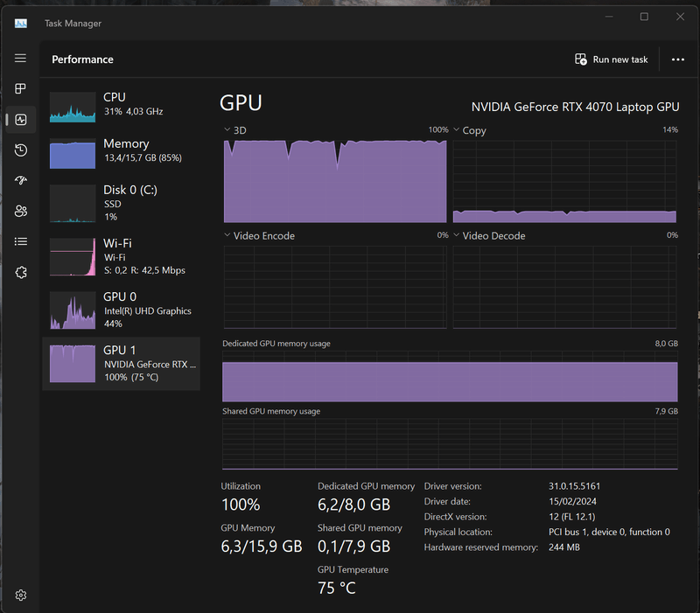700x613 pixels.
Task: Click the 7,9 GB shared memory scale label
Action: [667, 411]
